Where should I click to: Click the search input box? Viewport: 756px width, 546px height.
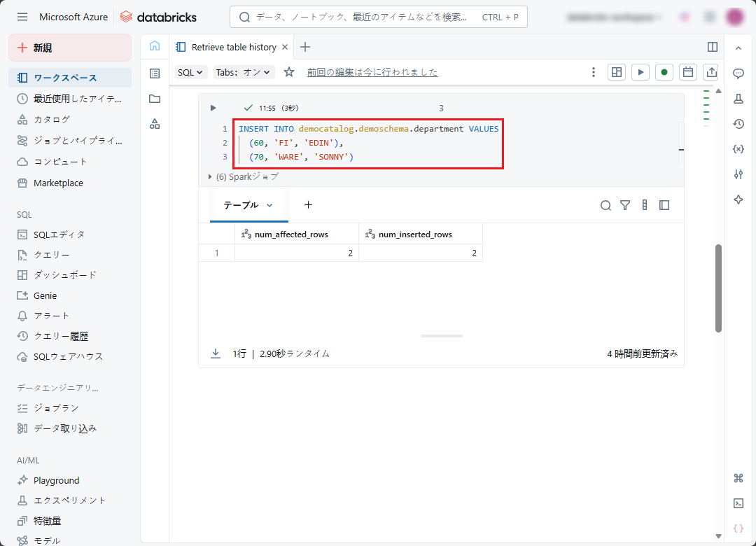tap(378, 17)
